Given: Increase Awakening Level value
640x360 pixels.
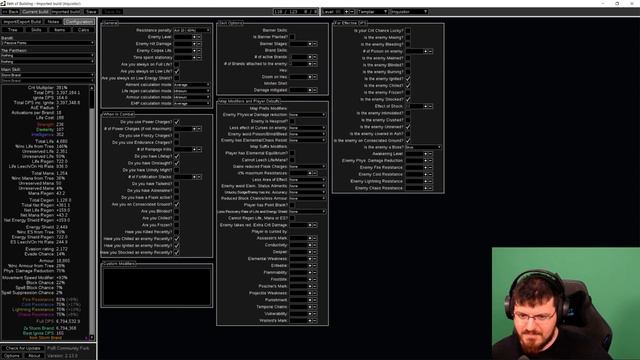Looking at the screenshot, I should (425, 154).
